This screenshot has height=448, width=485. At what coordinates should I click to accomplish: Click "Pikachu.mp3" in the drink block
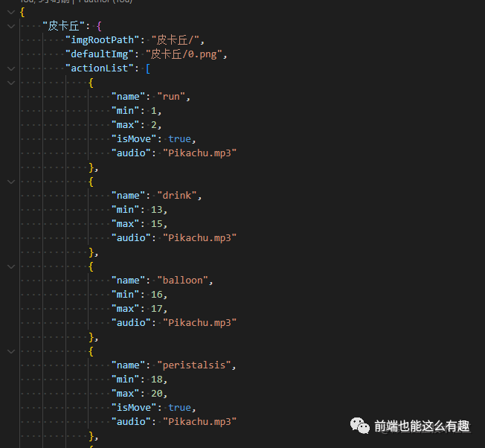click(200, 238)
